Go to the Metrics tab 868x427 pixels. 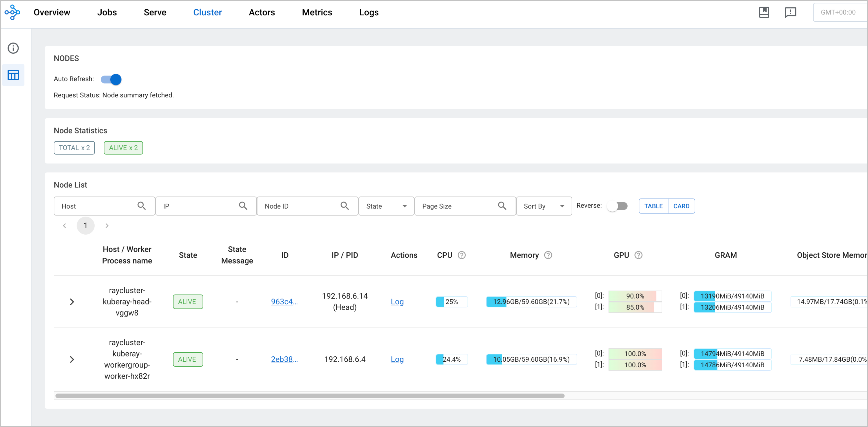(x=317, y=12)
